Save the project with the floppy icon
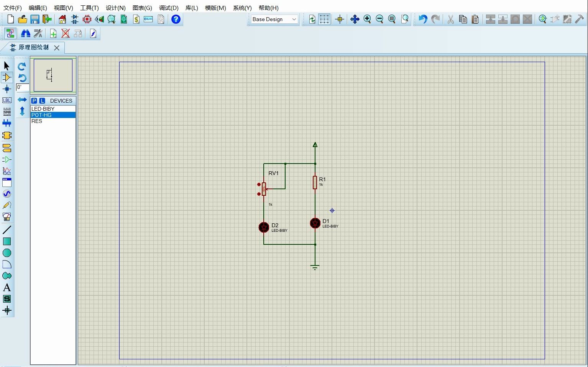 click(35, 19)
